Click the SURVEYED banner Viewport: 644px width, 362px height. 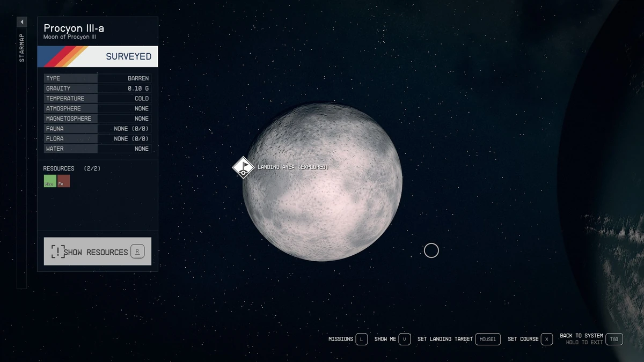tap(97, 56)
